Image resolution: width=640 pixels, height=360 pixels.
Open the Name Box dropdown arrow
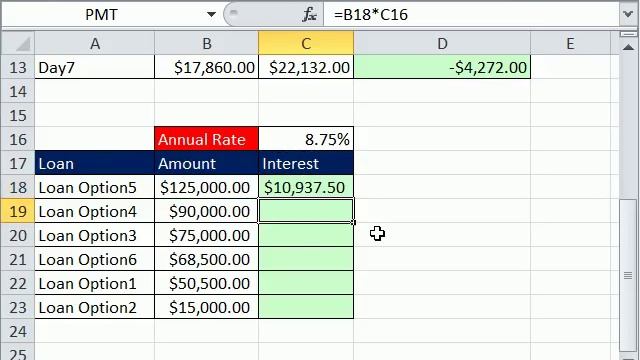point(211,15)
